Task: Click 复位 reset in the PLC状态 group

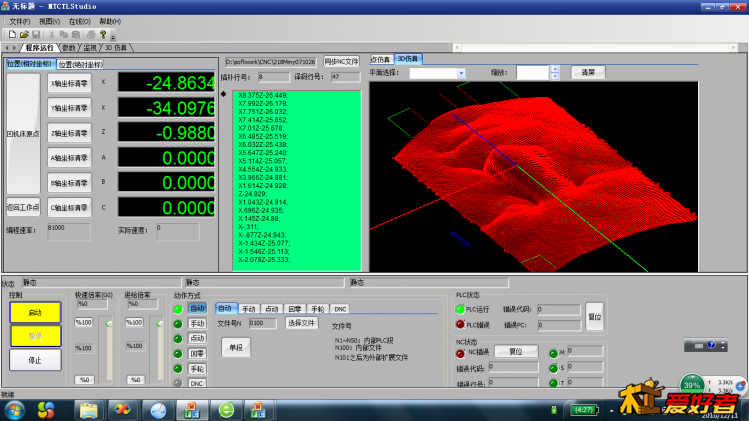Action: 594,317
